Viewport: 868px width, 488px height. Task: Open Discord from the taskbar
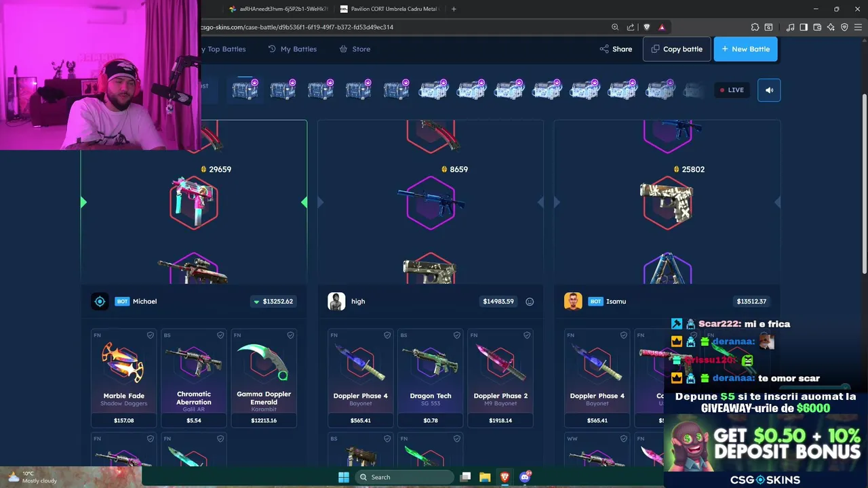click(525, 477)
